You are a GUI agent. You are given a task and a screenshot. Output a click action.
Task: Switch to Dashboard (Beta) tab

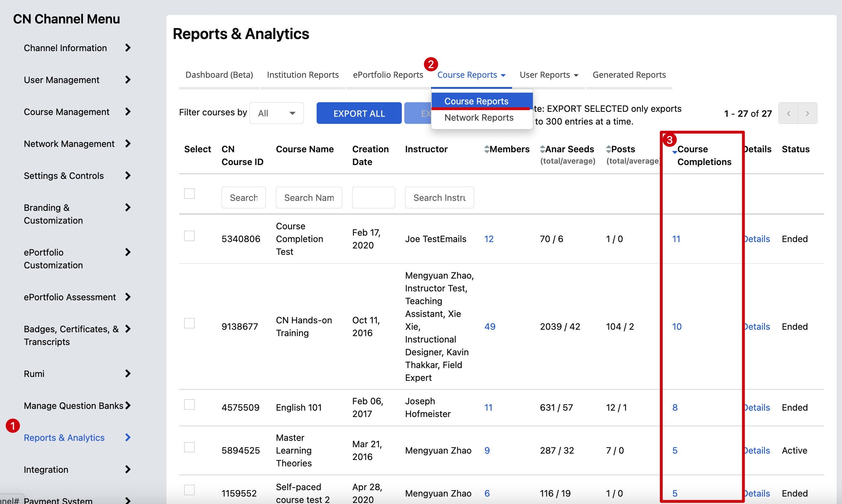[x=219, y=75]
